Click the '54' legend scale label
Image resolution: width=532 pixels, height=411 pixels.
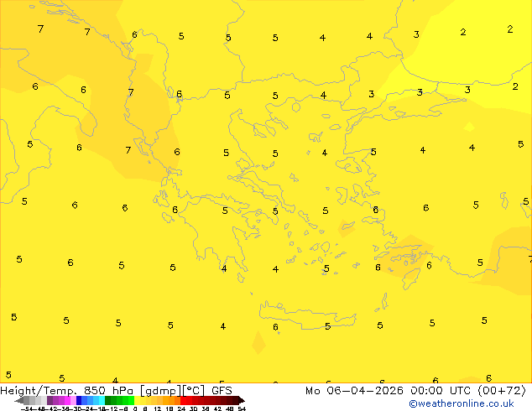242,409
